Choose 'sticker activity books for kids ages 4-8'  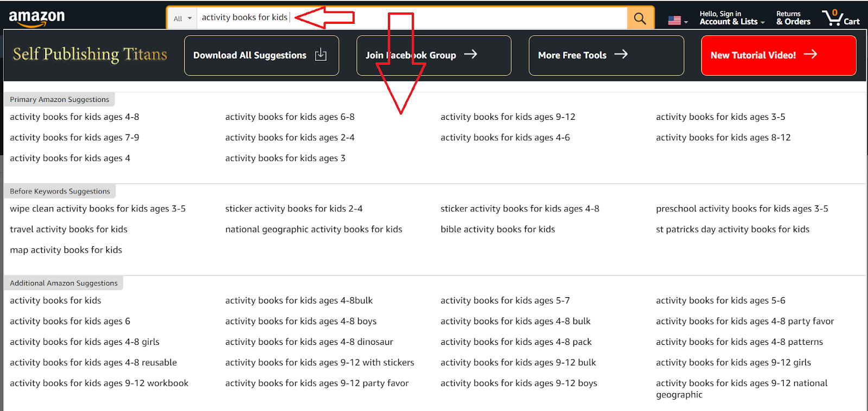click(520, 209)
